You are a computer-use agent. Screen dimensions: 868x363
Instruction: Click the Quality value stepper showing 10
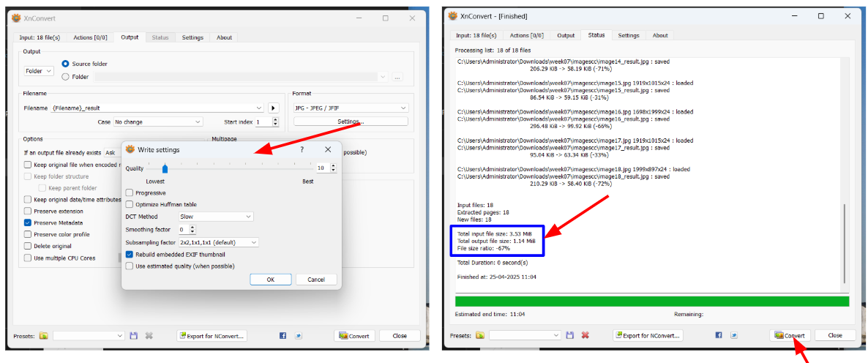click(326, 168)
